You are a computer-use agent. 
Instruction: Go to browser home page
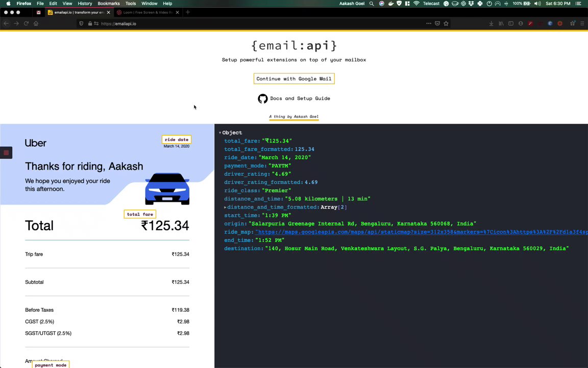(x=36, y=24)
